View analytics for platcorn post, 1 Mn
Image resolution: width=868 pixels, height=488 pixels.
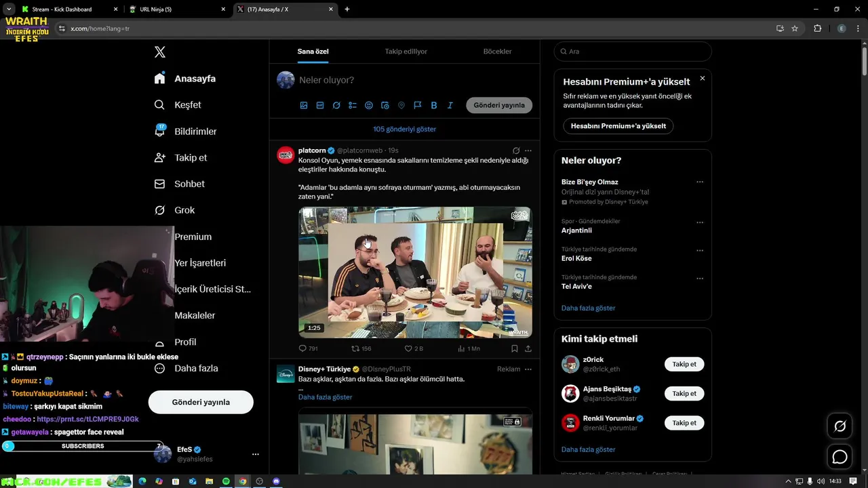[469, 348]
